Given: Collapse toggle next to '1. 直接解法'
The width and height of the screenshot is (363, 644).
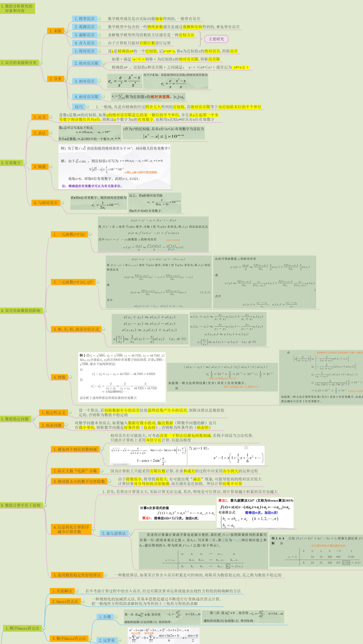Looking at the screenshot, I should pyautogui.click(x=77, y=591).
